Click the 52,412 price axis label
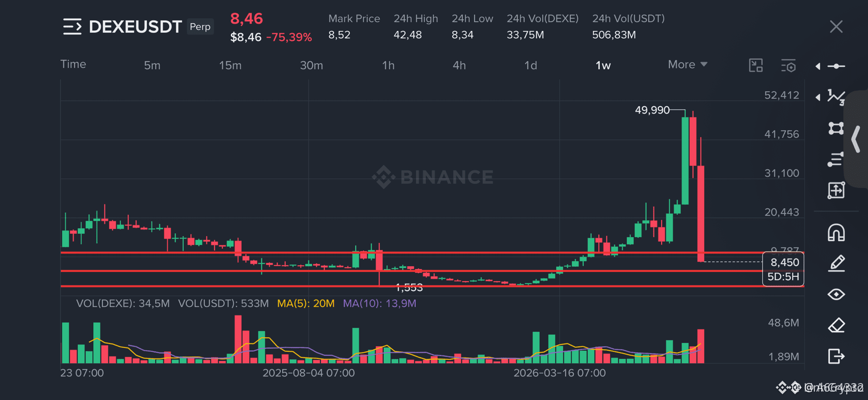Screen dimensions: 868x400 click(x=781, y=95)
